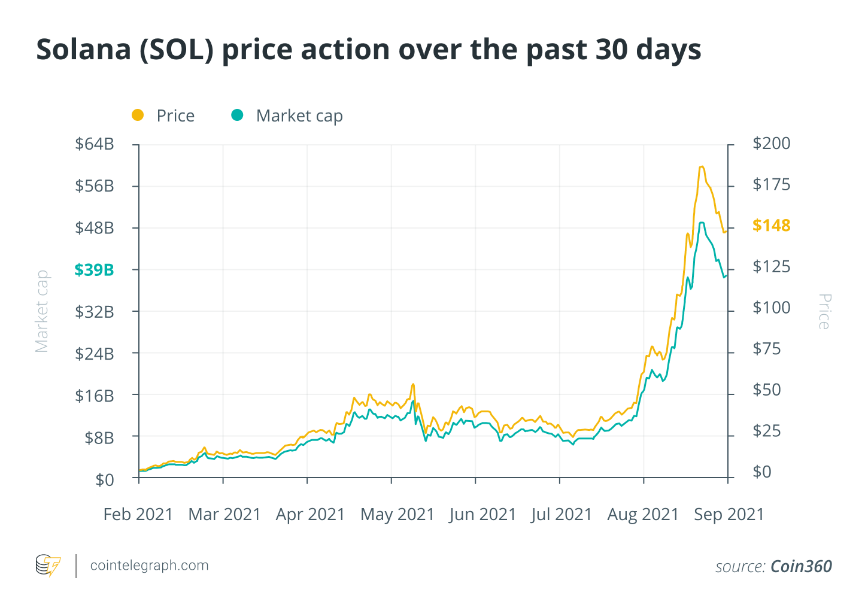Toggle the Market cap legend teal dot
The height and width of the screenshot is (614, 868).
(238, 115)
